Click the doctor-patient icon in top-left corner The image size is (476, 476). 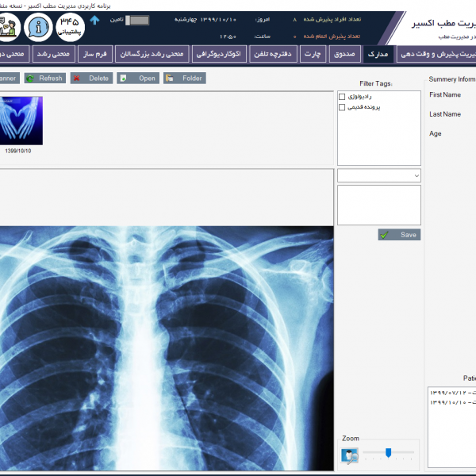[8, 29]
